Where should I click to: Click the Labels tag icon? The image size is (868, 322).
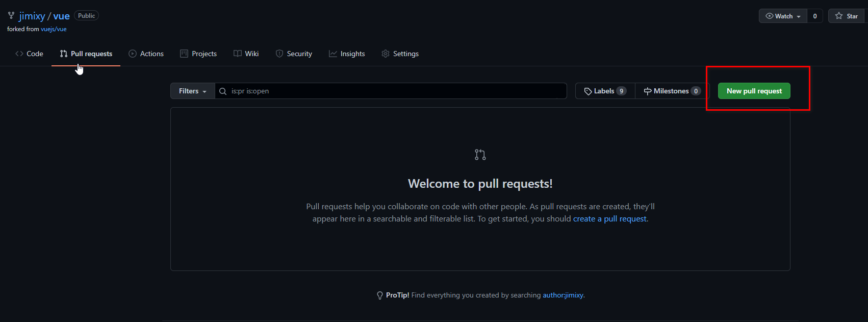(x=588, y=91)
